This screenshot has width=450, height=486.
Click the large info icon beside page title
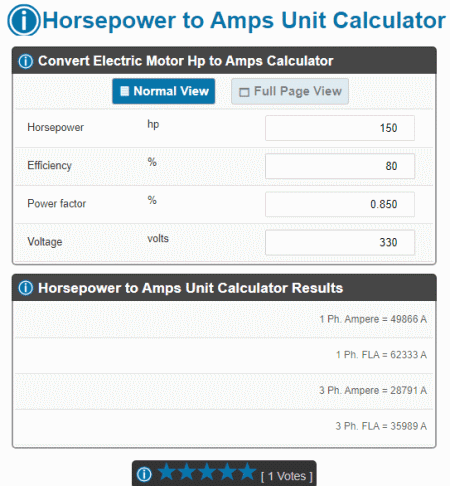point(24,20)
